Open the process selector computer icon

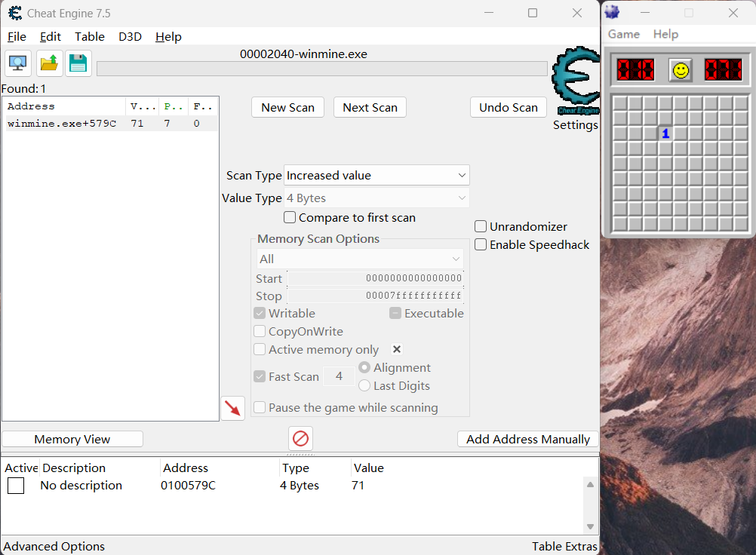(18, 63)
